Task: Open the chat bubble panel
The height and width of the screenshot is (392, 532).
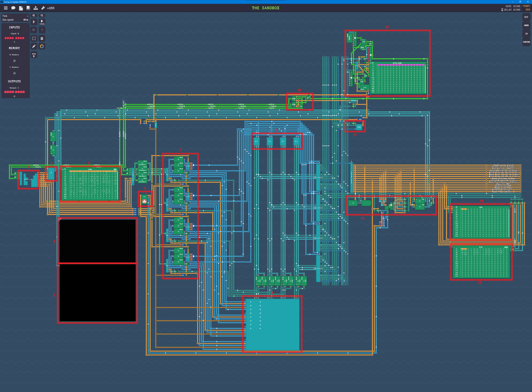Action: (x=13, y=8)
